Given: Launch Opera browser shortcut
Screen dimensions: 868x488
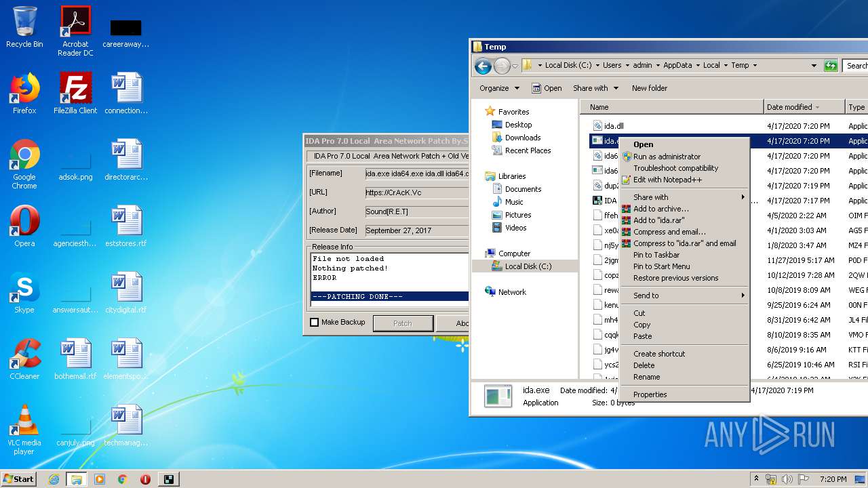Looking at the screenshot, I should pyautogui.click(x=24, y=226).
